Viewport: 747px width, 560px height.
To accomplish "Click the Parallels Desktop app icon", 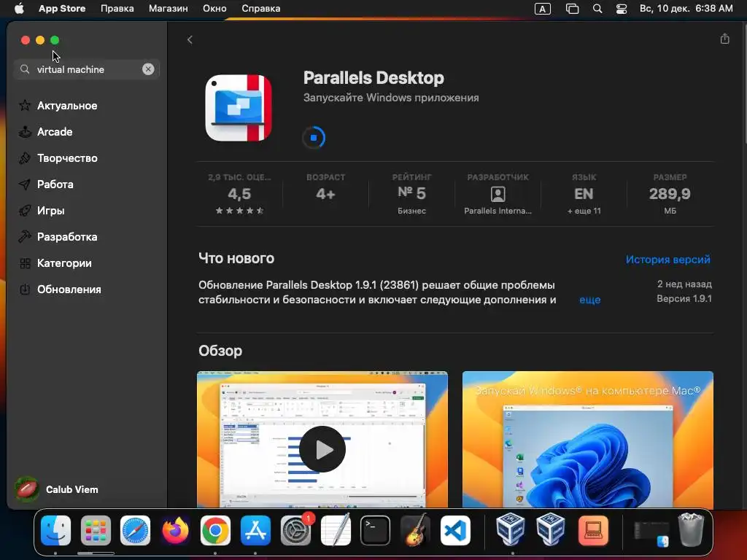I will coord(239,108).
